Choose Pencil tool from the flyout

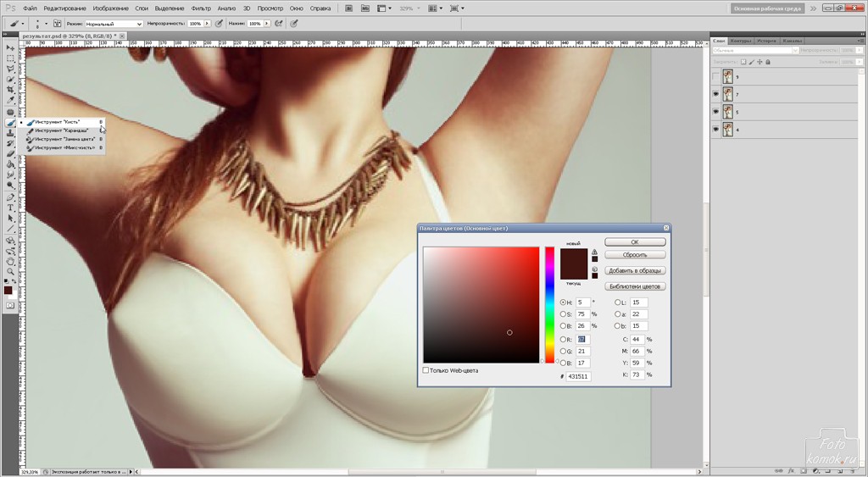(x=61, y=130)
